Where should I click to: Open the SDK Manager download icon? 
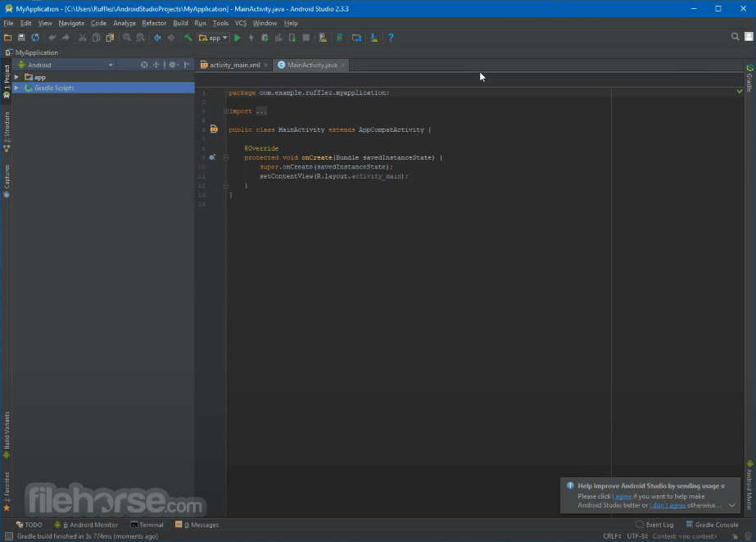(x=373, y=38)
